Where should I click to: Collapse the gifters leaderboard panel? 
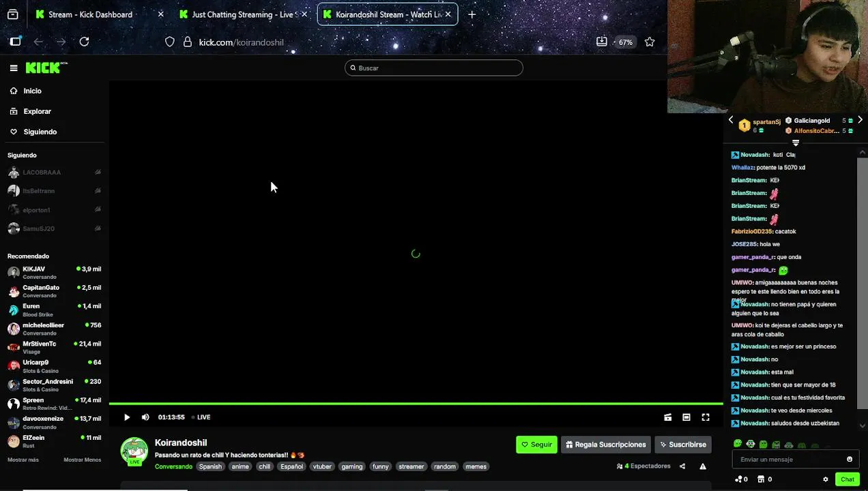pyautogui.click(x=796, y=143)
